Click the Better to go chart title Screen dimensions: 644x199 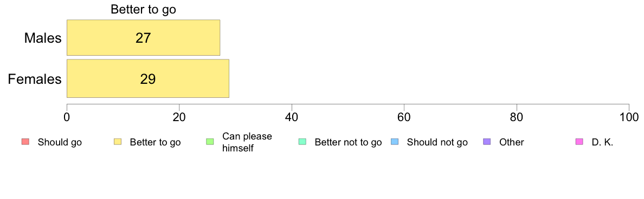[x=143, y=9]
